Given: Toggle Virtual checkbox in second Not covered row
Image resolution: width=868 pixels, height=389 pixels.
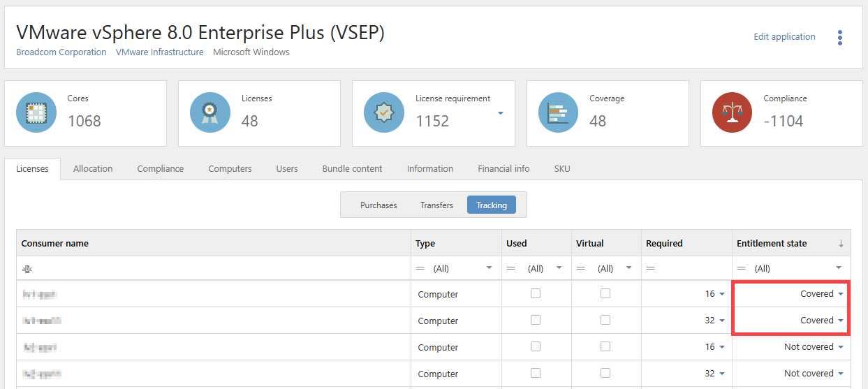Looking at the screenshot, I should [x=605, y=373].
